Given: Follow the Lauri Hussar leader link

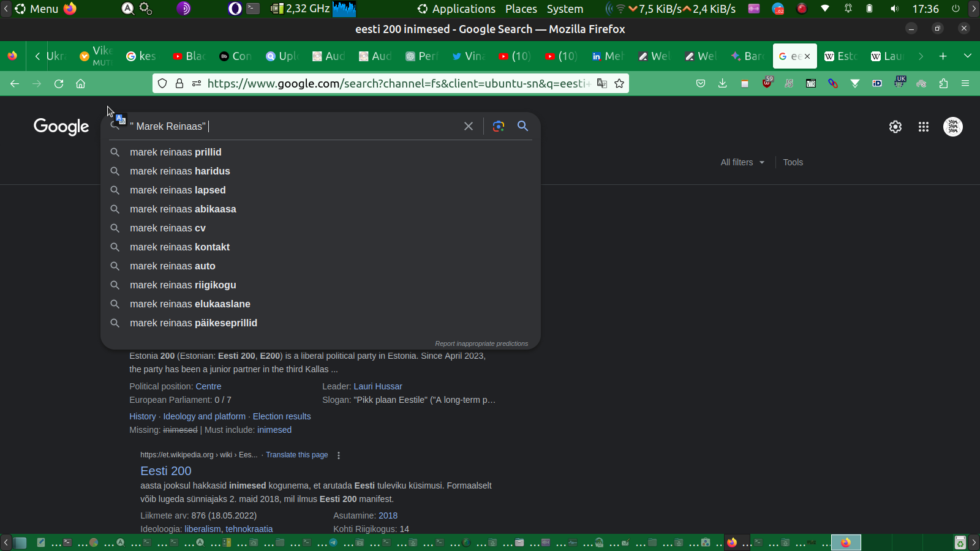Looking at the screenshot, I should pos(378,386).
